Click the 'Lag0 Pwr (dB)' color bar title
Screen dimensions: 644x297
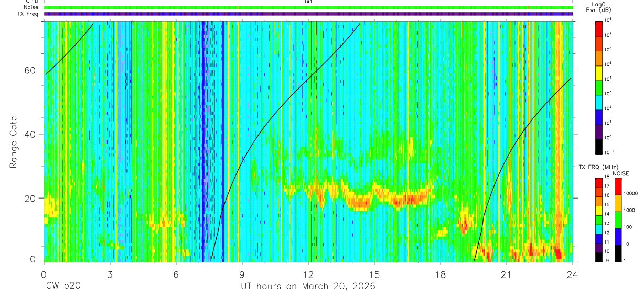pos(598,7)
